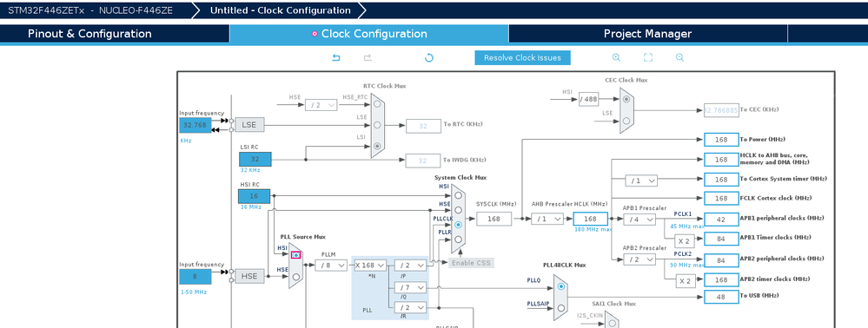The height and width of the screenshot is (328, 868).
Task: Zoom out of the clock diagram
Action: (679, 57)
